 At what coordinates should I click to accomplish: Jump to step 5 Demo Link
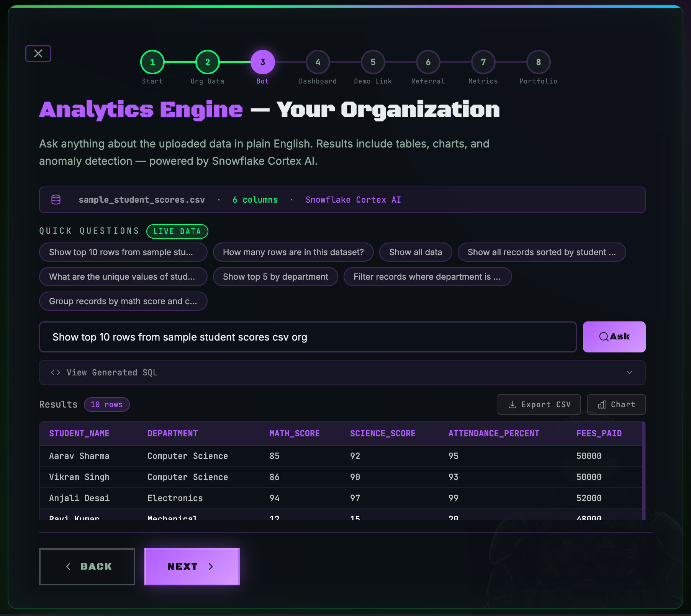[373, 62]
